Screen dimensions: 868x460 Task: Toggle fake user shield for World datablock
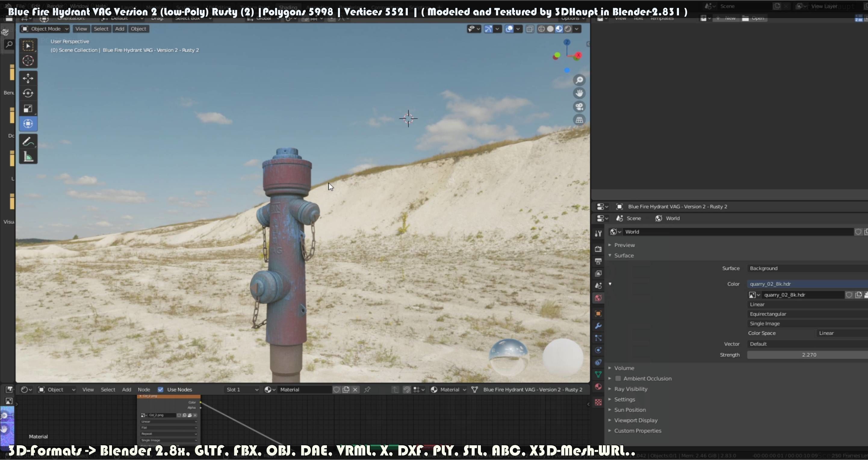click(x=858, y=232)
